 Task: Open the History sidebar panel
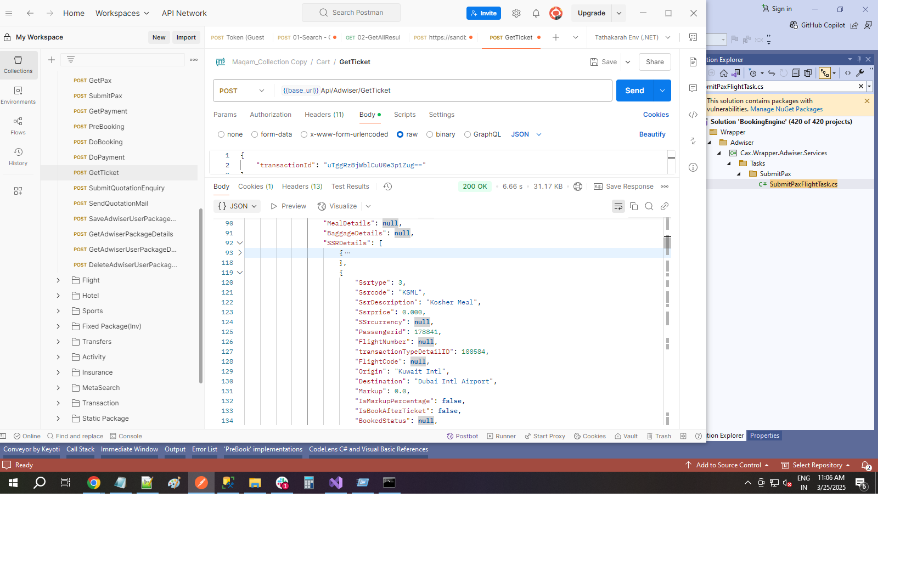[x=18, y=156]
